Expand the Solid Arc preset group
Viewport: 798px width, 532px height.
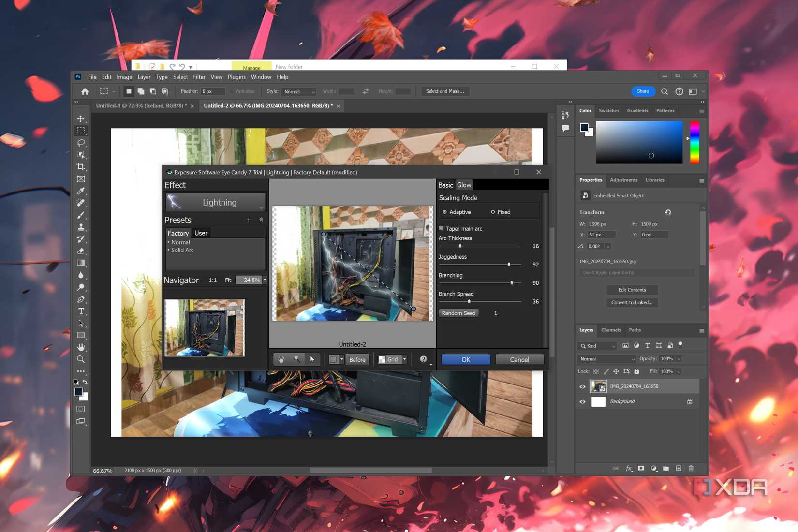coord(168,250)
